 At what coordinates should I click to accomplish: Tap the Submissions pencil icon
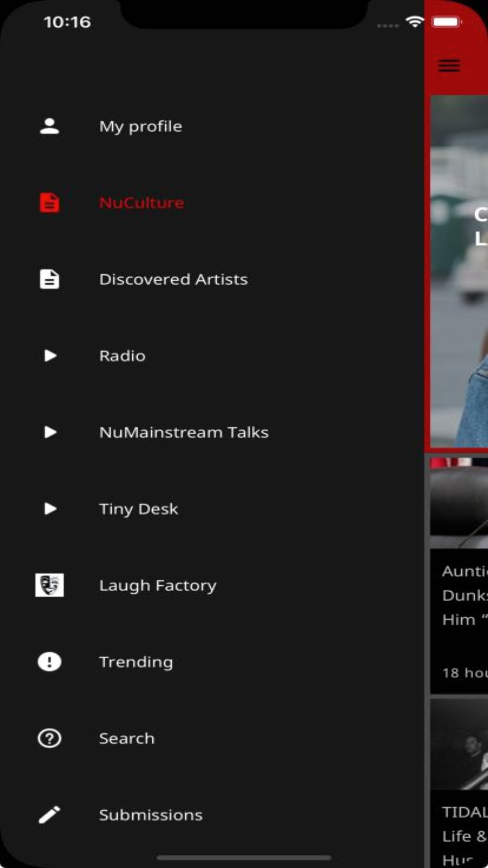pos(49,815)
